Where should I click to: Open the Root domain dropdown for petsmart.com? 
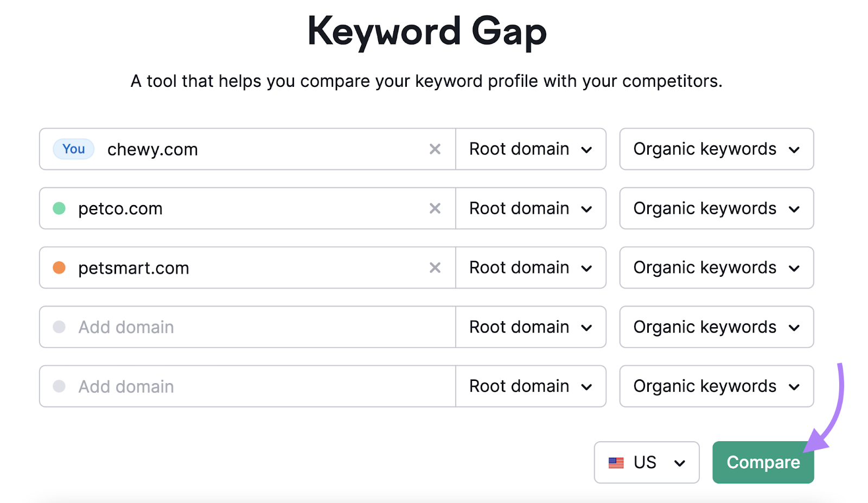click(531, 268)
